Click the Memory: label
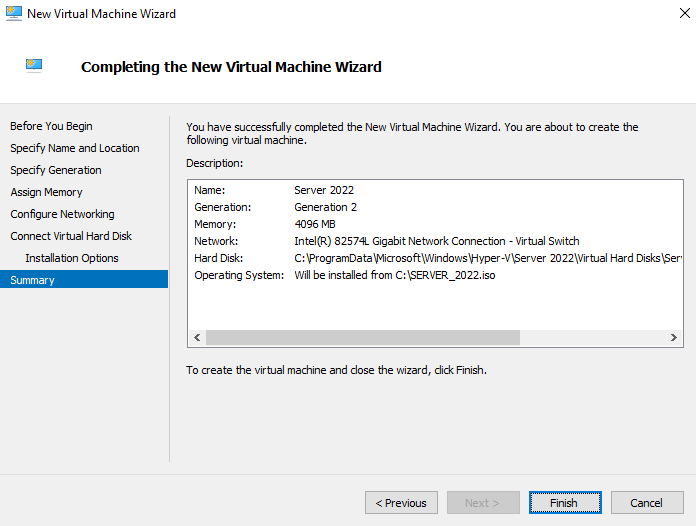Viewport: 696px width, 526px height. pos(215,224)
